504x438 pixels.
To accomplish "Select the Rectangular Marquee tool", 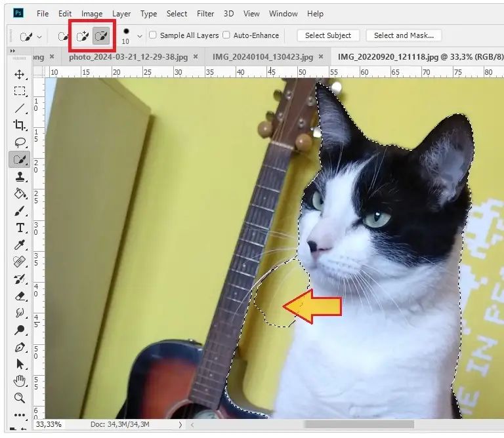I will click(20, 91).
